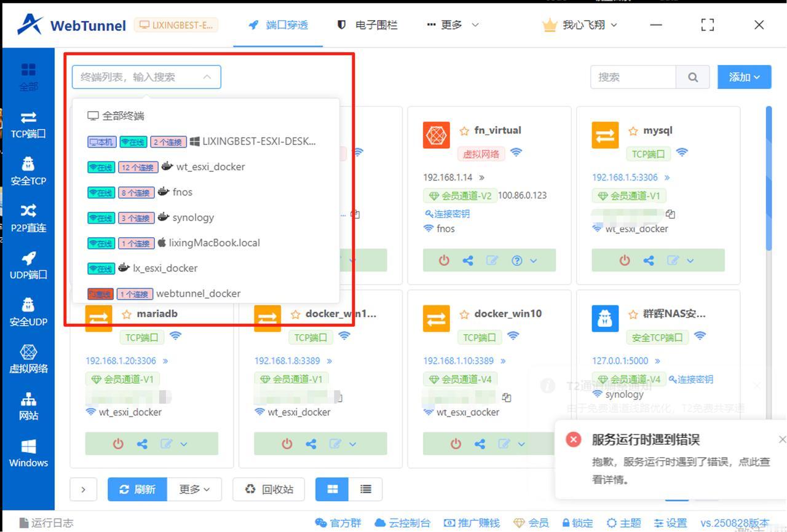Image resolution: width=787 pixels, height=532 pixels.
Task: Favorite the fn_virtual tunnel with its star
Action: click(x=464, y=131)
